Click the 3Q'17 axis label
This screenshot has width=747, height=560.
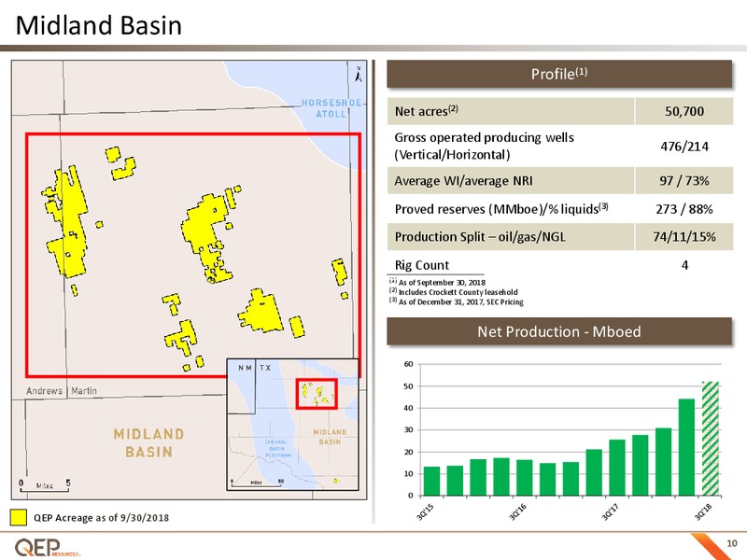(611, 511)
